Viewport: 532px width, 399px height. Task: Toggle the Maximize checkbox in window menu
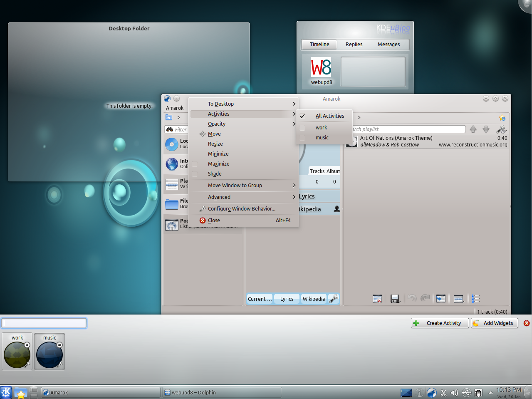tap(195, 164)
